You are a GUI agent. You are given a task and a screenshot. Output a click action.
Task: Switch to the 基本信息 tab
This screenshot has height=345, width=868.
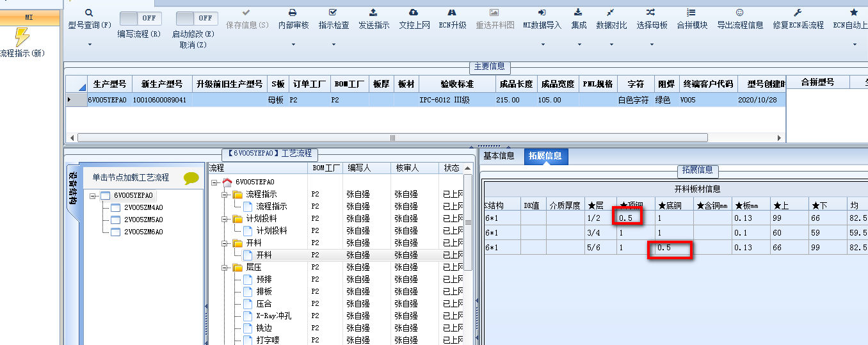pyautogui.click(x=499, y=156)
